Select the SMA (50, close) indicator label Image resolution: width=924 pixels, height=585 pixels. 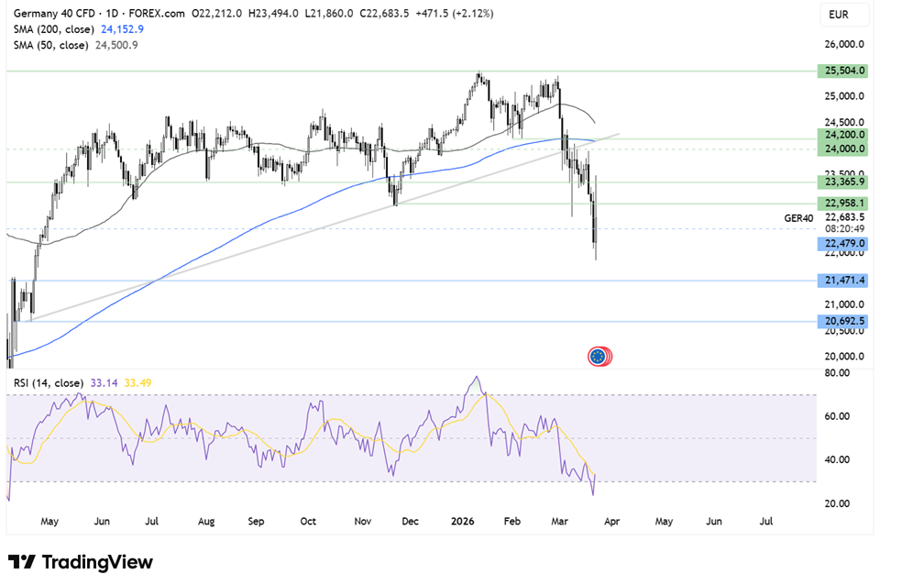coord(50,45)
